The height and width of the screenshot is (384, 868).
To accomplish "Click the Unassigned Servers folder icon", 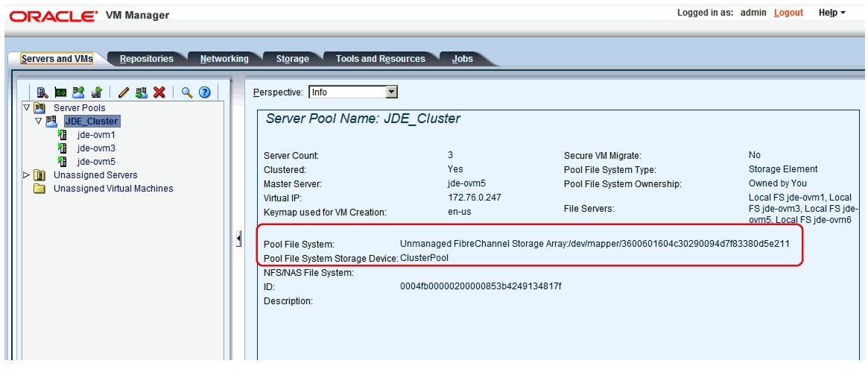I will (39, 175).
